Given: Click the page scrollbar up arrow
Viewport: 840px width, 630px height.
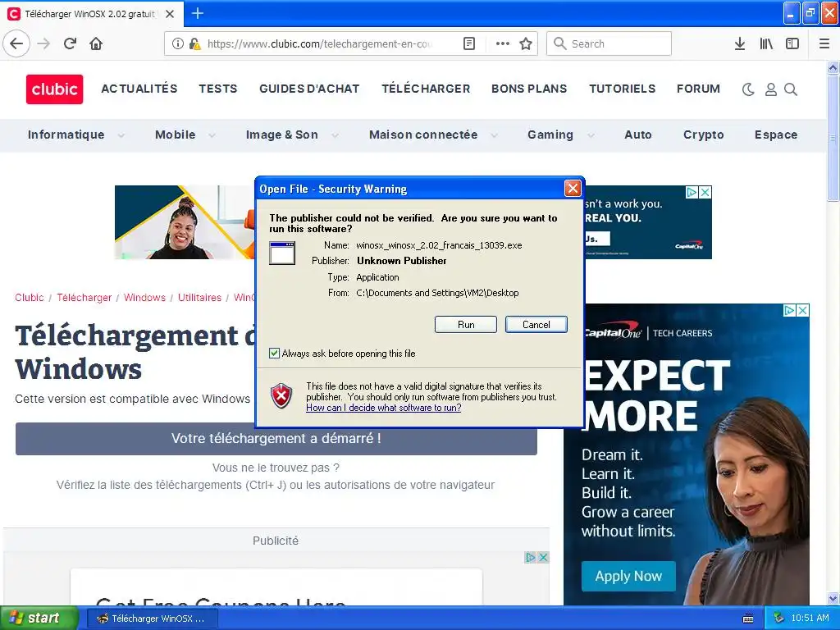Looking at the screenshot, I should pos(833,67).
